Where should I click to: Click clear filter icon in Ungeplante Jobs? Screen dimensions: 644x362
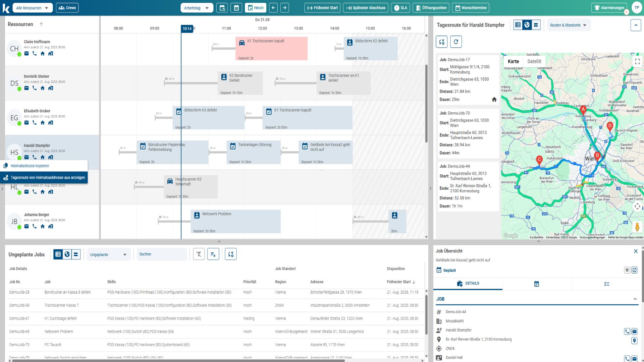tap(199, 254)
